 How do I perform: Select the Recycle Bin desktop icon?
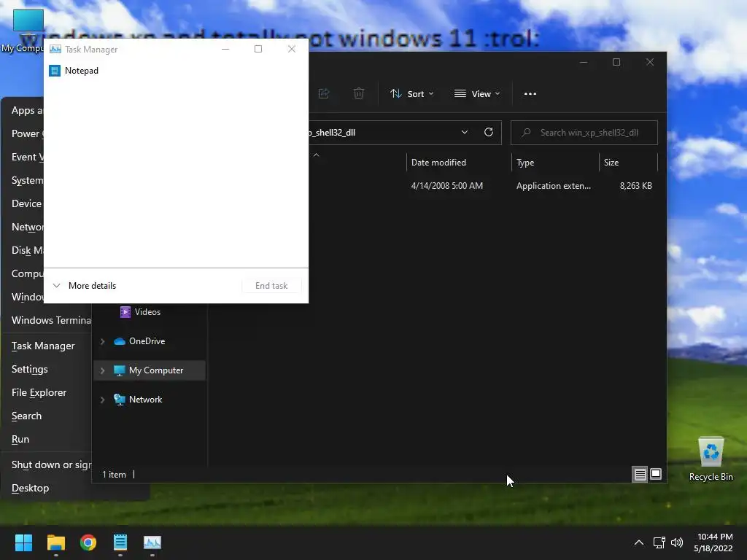(711, 459)
